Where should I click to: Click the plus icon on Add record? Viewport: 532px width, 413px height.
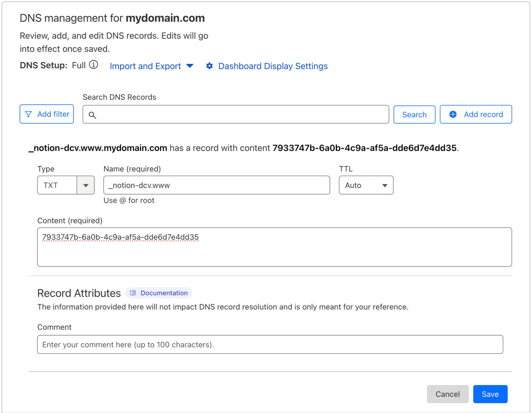pos(453,114)
